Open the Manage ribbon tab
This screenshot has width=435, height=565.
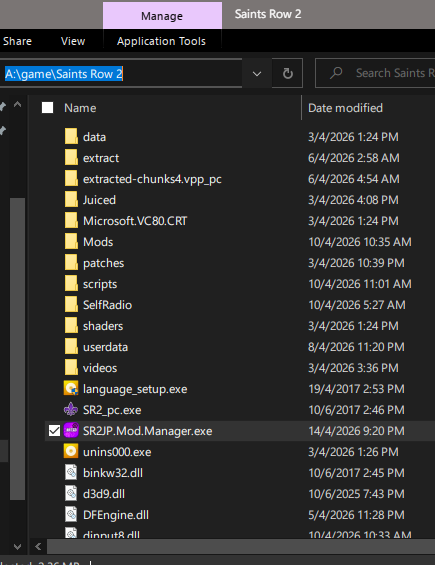(x=162, y=16)
